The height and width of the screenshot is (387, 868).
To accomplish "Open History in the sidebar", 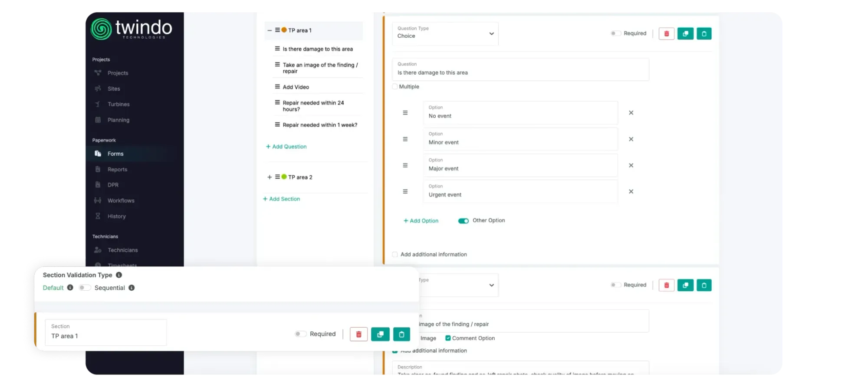I will coord(116,216).
